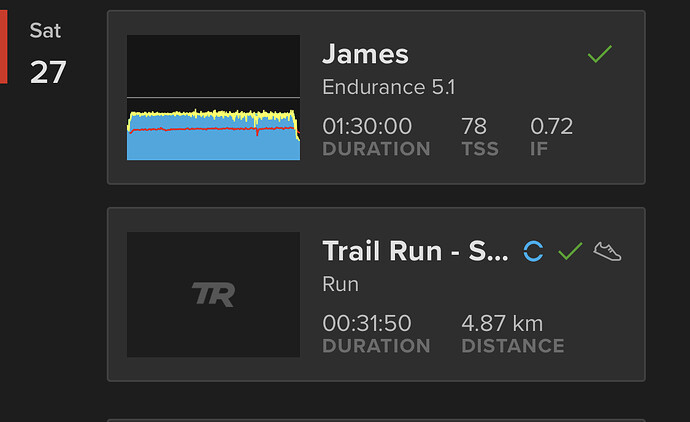Viewport: 690px width, 422px height.
Task: Open the Trail Run workout title
Action: click(x=415, y=251)
